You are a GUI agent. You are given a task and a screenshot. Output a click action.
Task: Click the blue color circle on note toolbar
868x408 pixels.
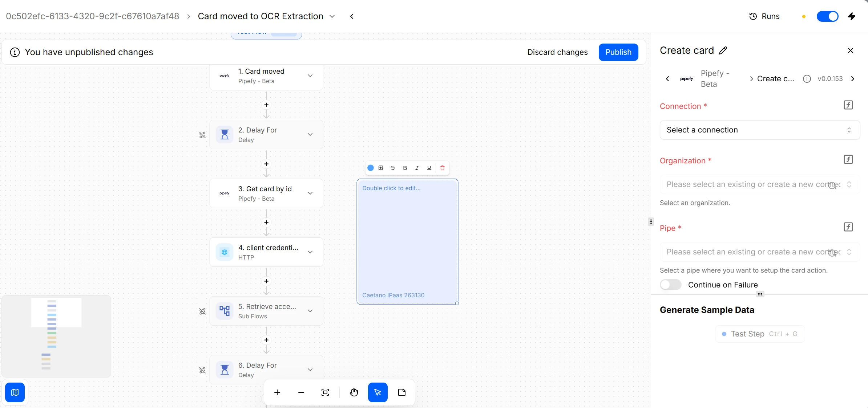click(x=371, y=168)
